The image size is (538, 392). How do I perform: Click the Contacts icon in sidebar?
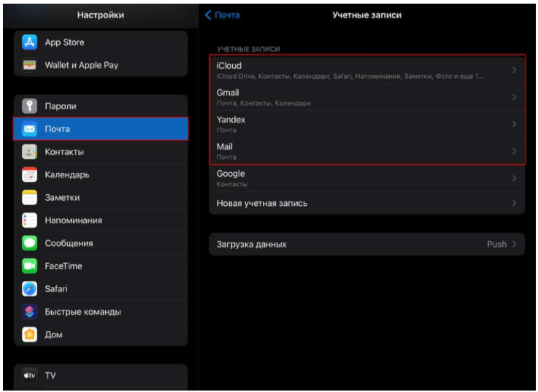[x=29, y=152]
